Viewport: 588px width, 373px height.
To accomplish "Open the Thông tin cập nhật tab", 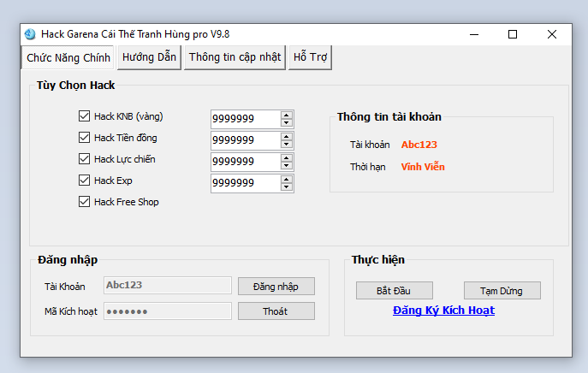I will coord(235,57).
